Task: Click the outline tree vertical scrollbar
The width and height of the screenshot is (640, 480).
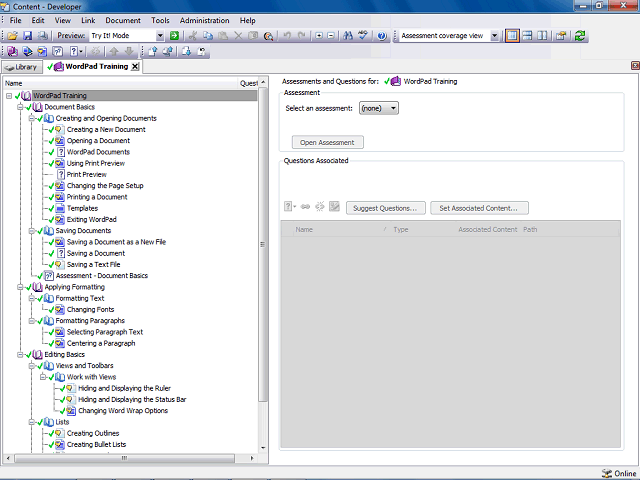Action: pyautogui.click(x=263, y=245)
